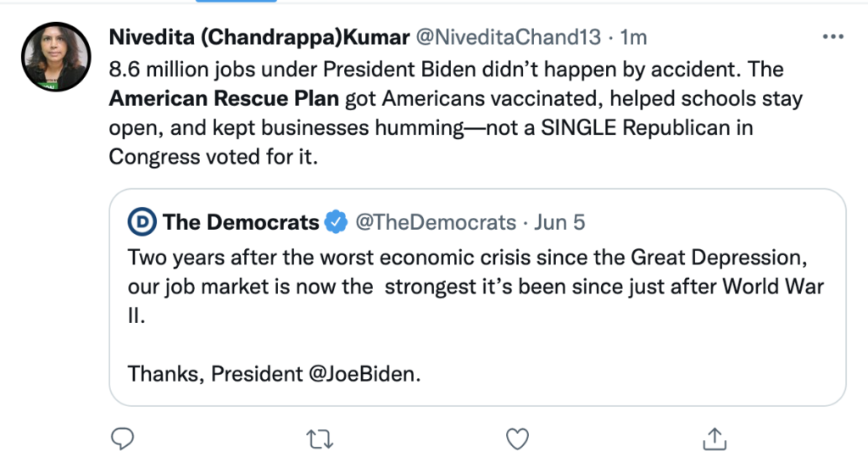Open the Nivedita (Chandrappa)Kumar display name
This screenshot has width=868, height=468.
tap(260, 37)
